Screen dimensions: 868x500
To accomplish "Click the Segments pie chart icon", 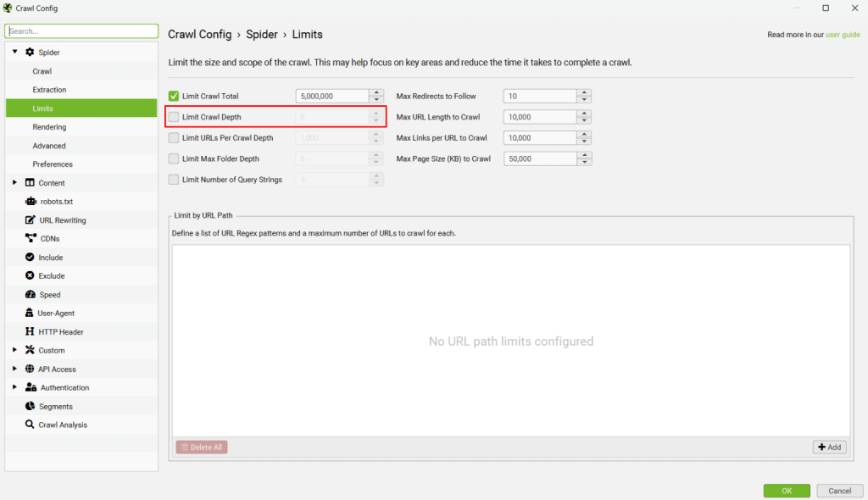I will [x=30, y=406].
